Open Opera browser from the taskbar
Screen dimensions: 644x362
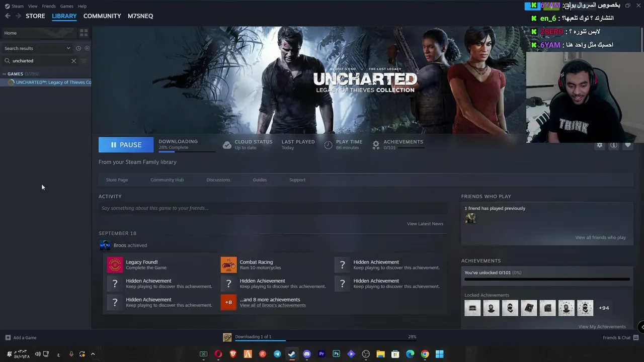(x=218, y=354)
